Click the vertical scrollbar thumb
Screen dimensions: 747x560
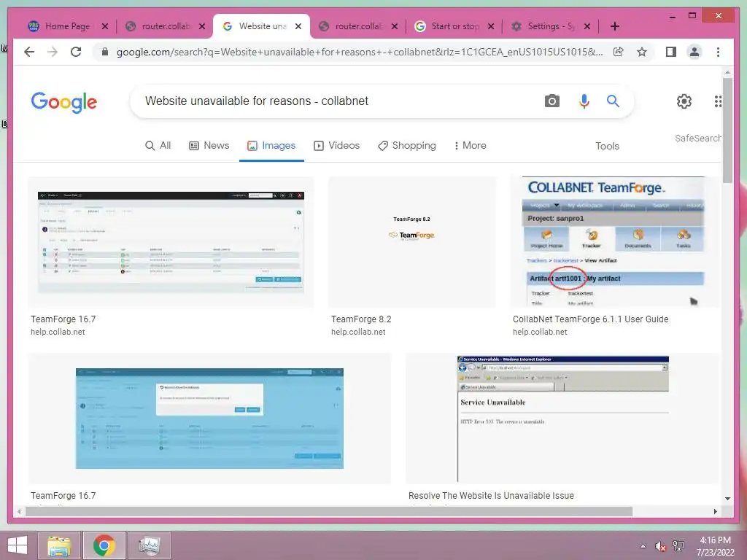pos(727,131)
